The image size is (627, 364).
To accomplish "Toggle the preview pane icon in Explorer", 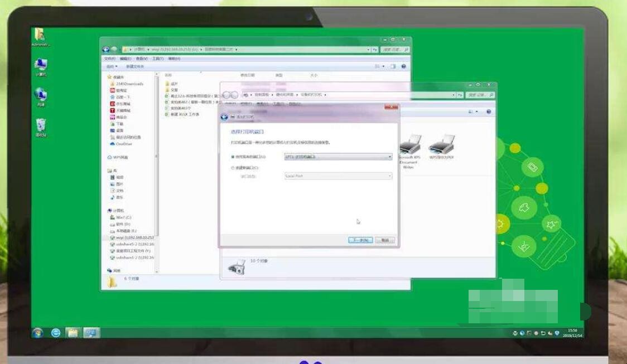I will (x=393, y=67).
